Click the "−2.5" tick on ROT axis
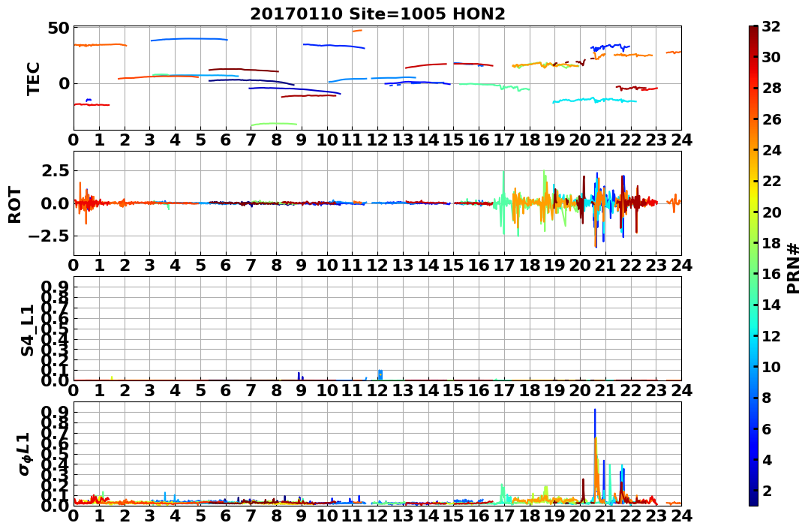The image size is (808, 532). pos(50,236)
